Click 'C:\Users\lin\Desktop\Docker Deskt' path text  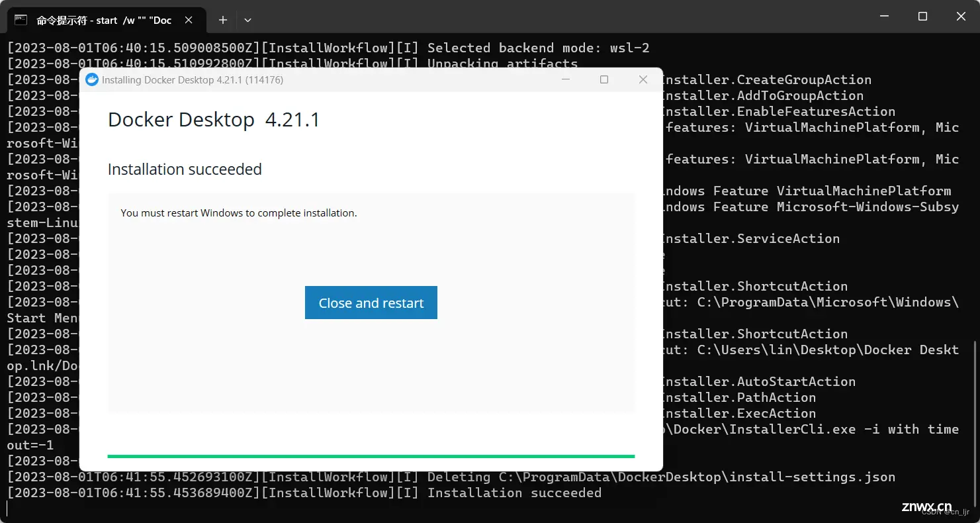coord(828,350)
